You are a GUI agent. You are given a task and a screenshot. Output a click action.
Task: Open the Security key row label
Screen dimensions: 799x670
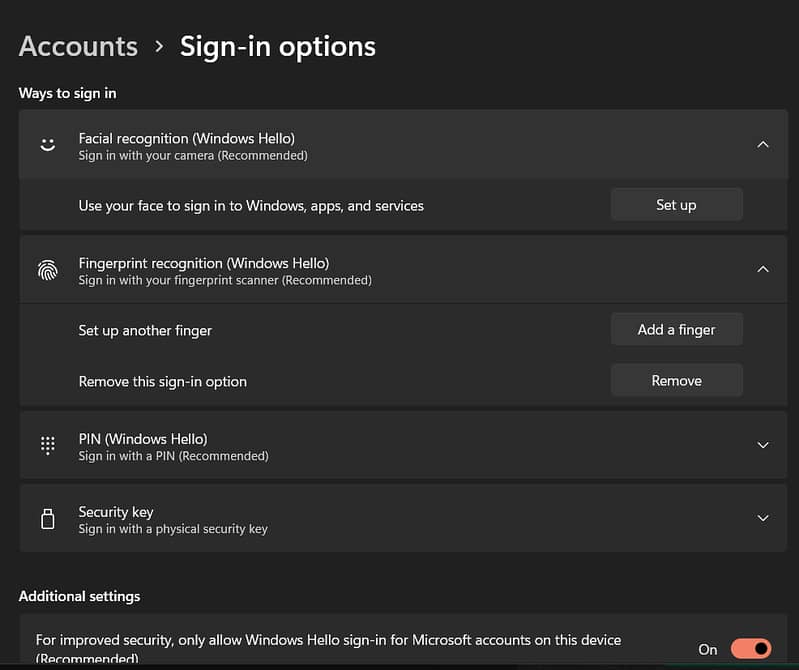(x=116, y=512)
